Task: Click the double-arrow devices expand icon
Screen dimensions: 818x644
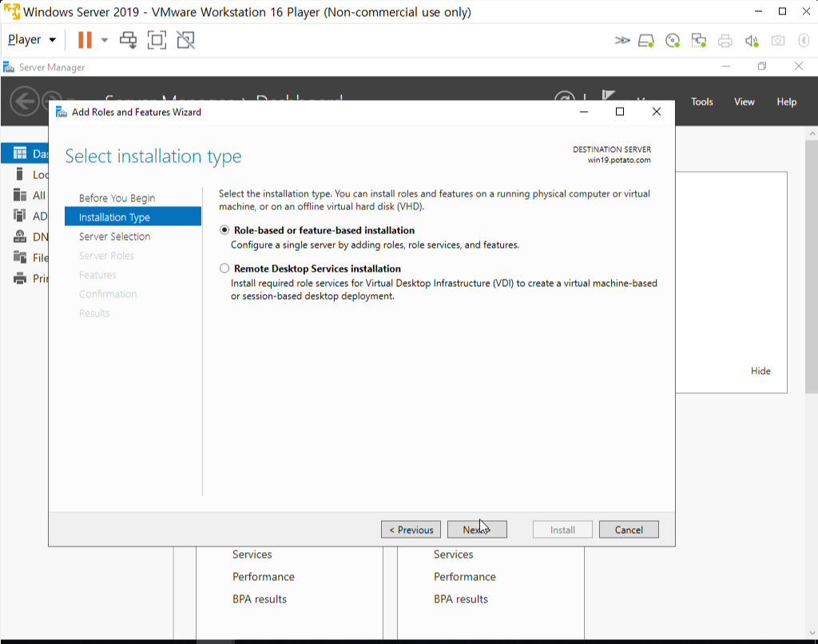Action: point(621,40)
